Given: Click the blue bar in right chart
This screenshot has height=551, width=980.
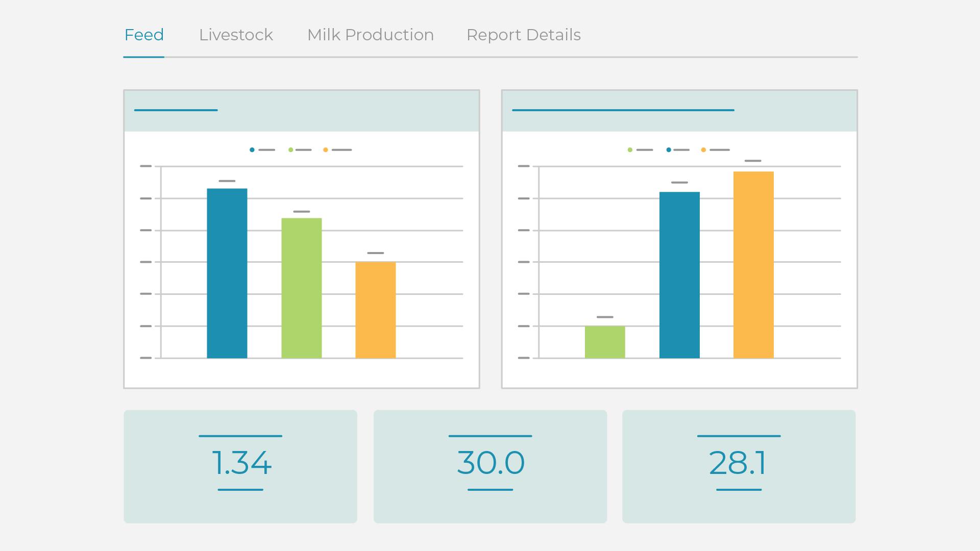Looking at the screenshot, I should [x=679, y=275].
